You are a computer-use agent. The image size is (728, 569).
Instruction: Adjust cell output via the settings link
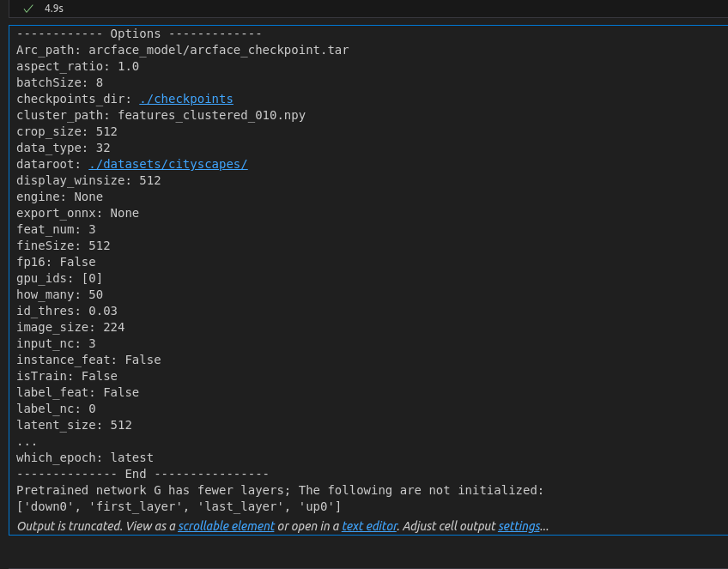519,526
